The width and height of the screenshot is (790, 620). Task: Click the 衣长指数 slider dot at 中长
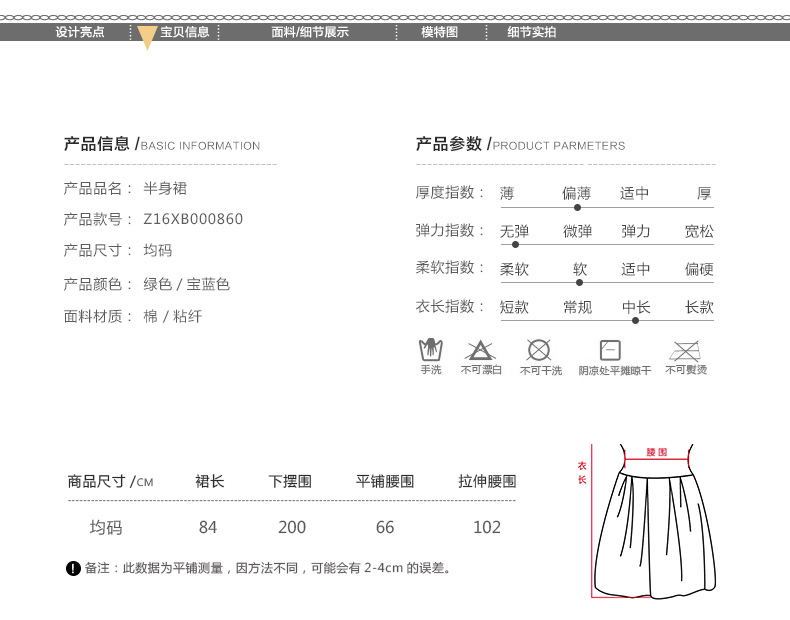(x=635, y=320)
